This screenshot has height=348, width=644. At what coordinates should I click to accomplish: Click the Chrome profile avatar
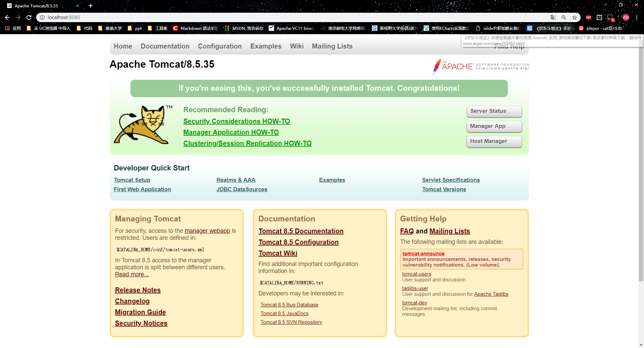[x=626, y=17]
